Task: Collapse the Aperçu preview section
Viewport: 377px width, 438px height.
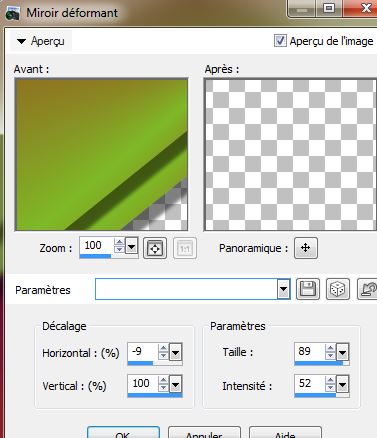Action: click(21, 41)
